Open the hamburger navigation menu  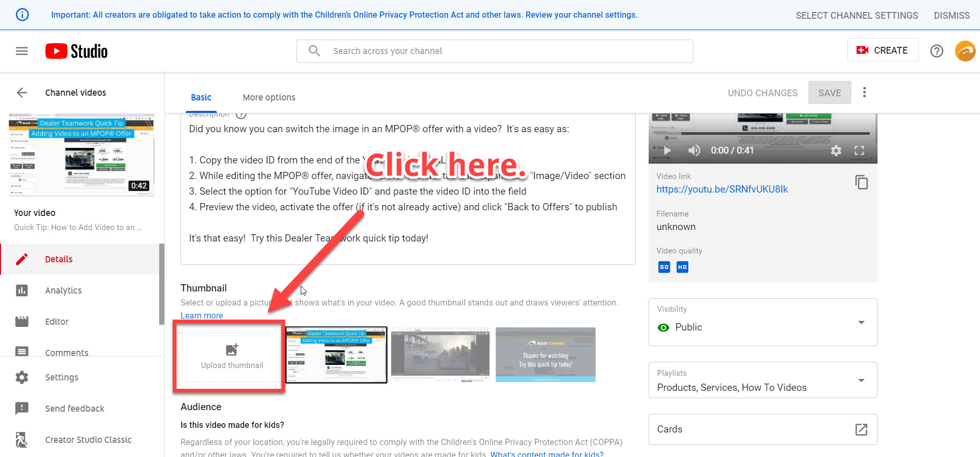tap(22, 51)
